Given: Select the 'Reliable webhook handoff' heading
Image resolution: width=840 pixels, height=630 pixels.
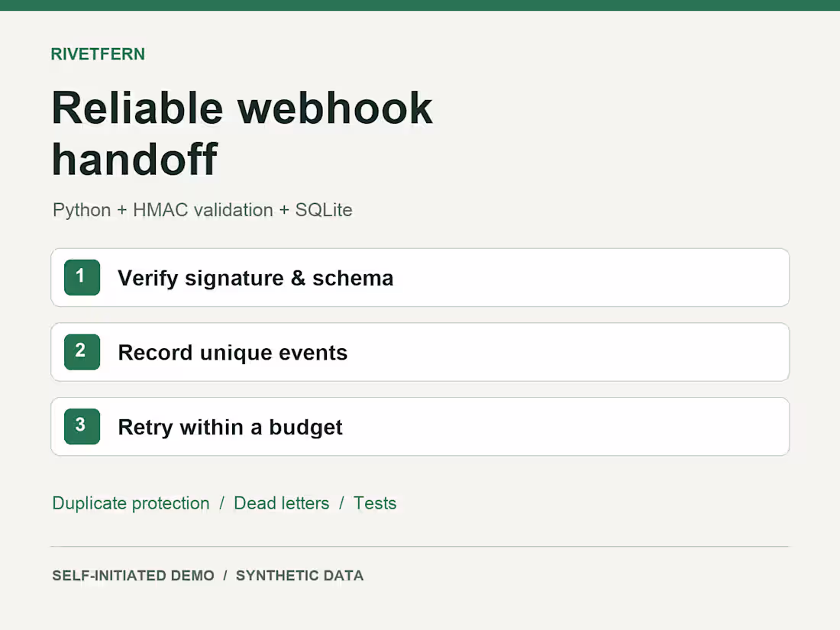Looking at the screenshot, I should 242,133.
